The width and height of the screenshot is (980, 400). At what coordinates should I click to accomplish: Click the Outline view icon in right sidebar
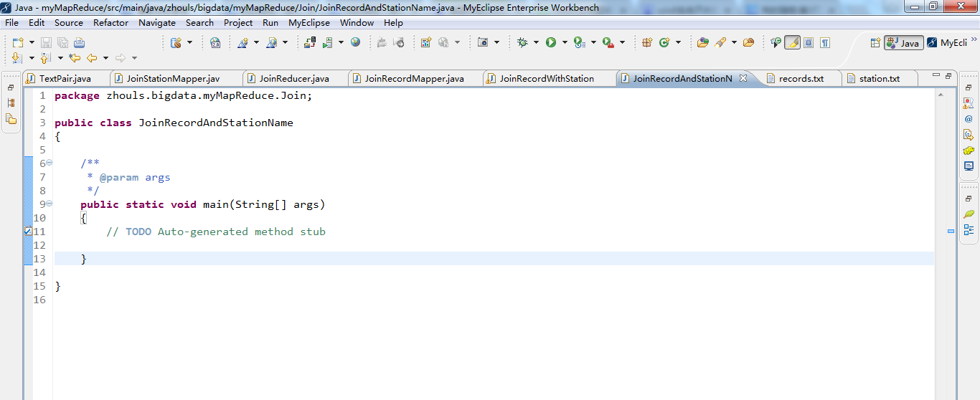point(969,229)
